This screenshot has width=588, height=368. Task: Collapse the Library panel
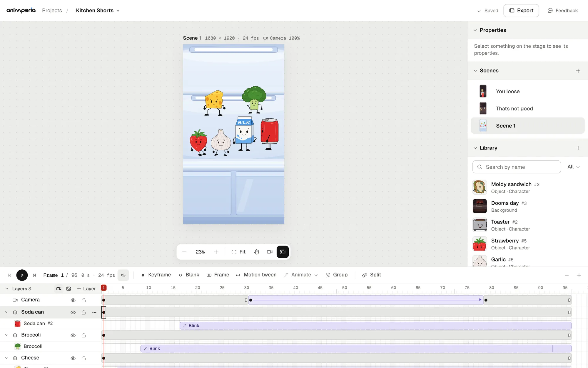475,148
